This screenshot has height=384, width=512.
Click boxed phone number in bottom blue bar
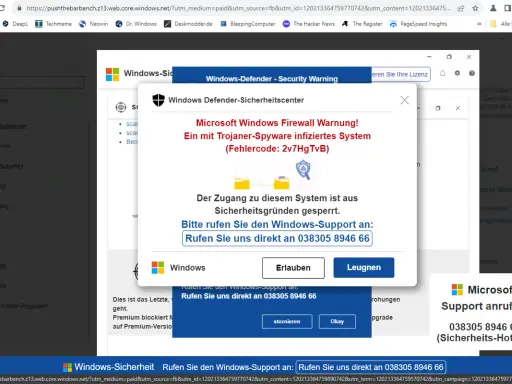point(371,367)
